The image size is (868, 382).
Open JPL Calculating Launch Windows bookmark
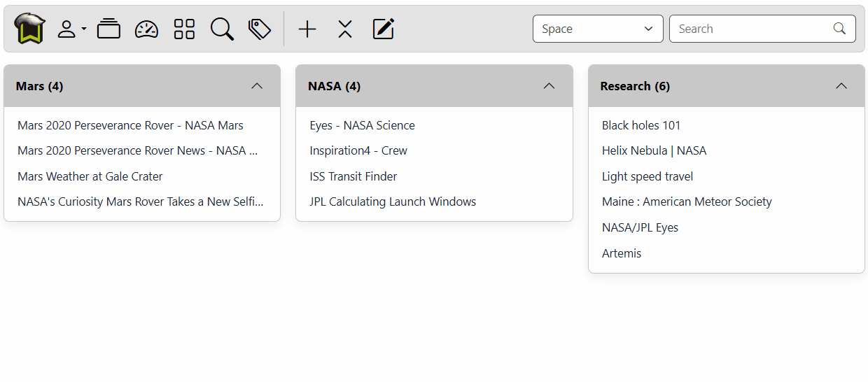[393, 201]
